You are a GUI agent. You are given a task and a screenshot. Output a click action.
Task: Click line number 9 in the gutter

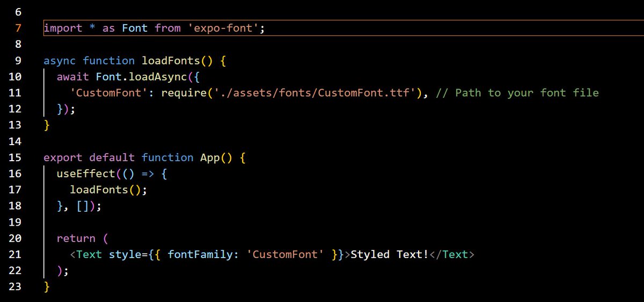coord(18,60)
